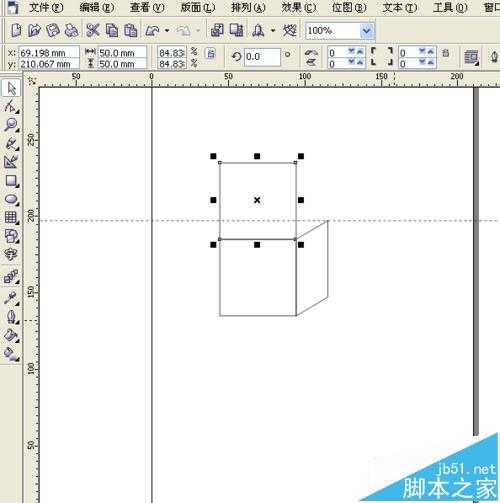Image resolution: width=500 pixels, height=503 pixels.
Task: Mirror the object horizontally
Action: (311, 53)
